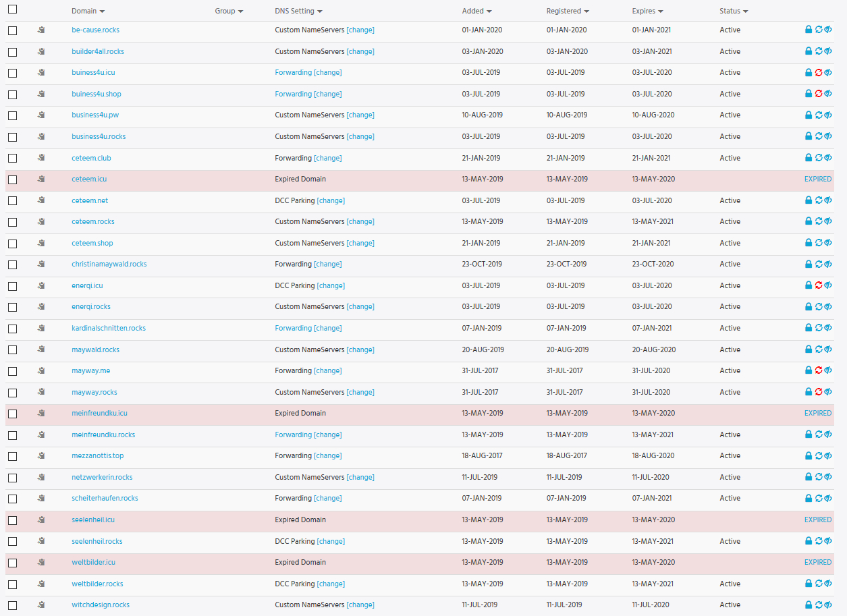Image resolution: width=847 pixels, height=616 pixels.
Task: Tick the select-all checkbox in header
Action: [x=12, y=9]
